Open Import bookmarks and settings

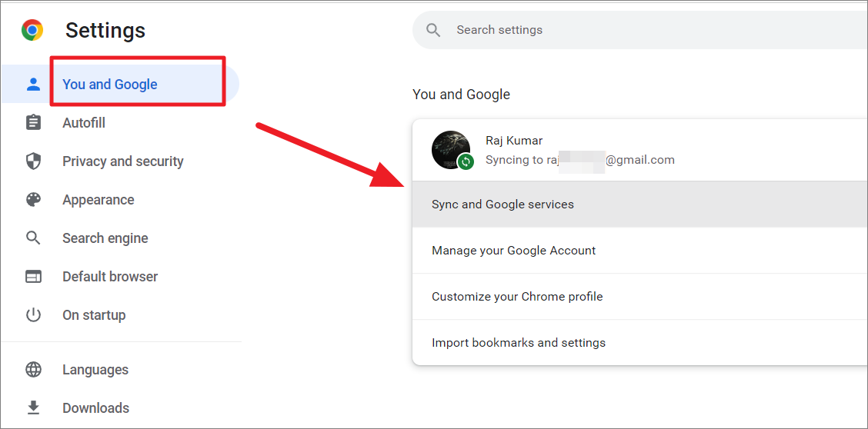(x=640, y=343)
